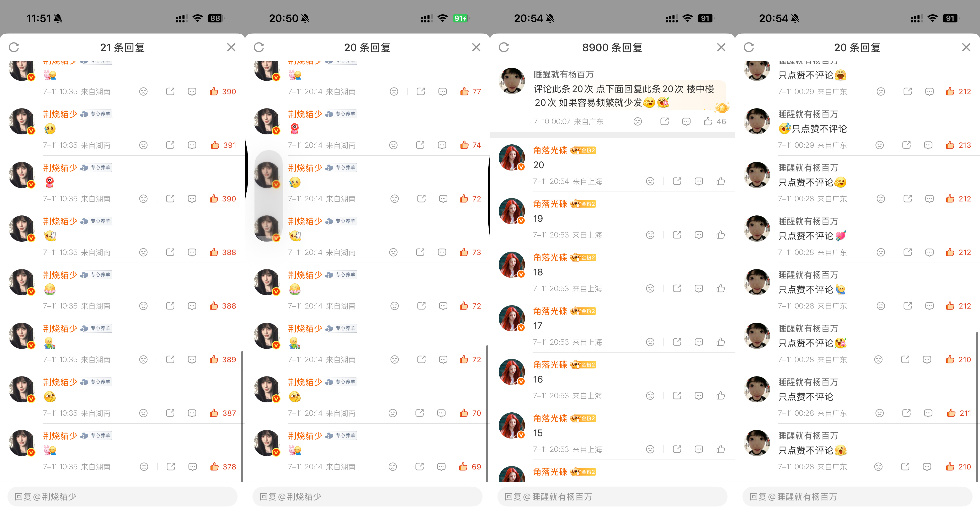Viewport: 980px width, 531px height.
Task: Like the reply with 387 likes
Action: [214, 413]
